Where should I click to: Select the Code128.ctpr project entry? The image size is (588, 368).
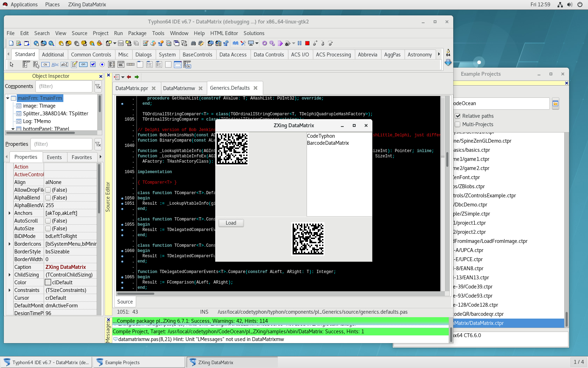pyautogui.click(x=476, y=305)
